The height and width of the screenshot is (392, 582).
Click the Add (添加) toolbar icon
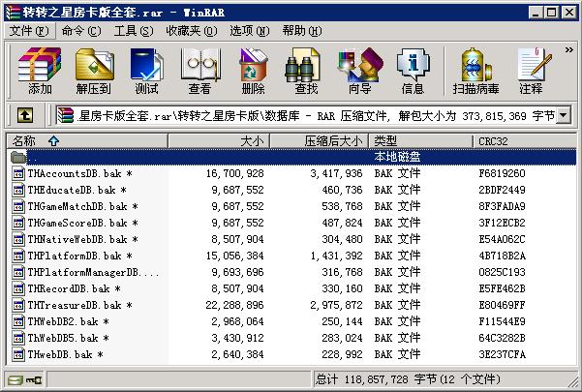point(40,71)
